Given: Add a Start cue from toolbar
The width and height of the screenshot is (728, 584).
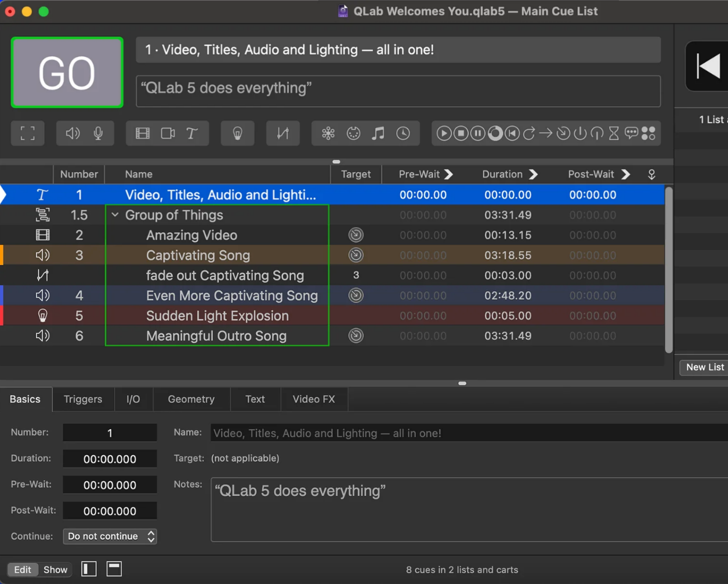Looking at the screenshot, I should tap(444, 133).
